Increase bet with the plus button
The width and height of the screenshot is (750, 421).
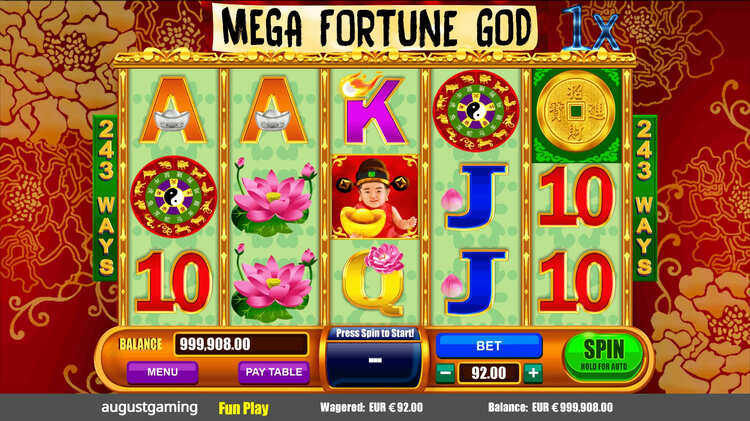click(533, 373)
